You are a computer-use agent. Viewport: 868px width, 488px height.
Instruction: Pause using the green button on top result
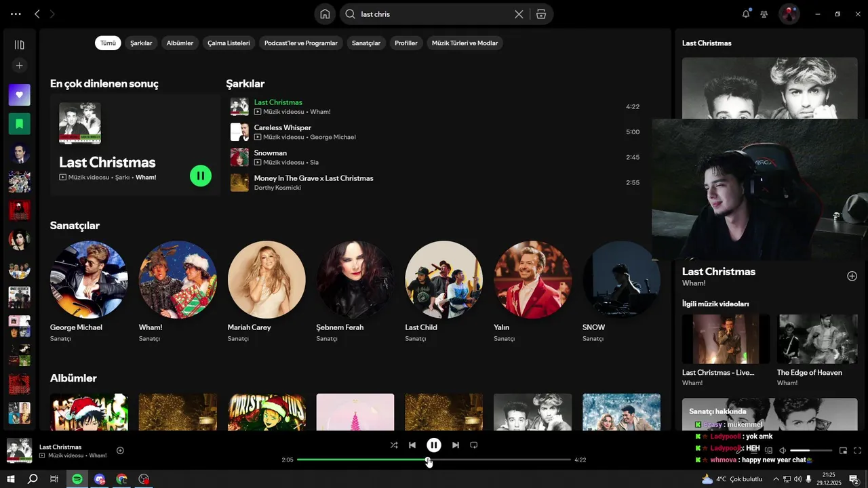pos(201,176)
